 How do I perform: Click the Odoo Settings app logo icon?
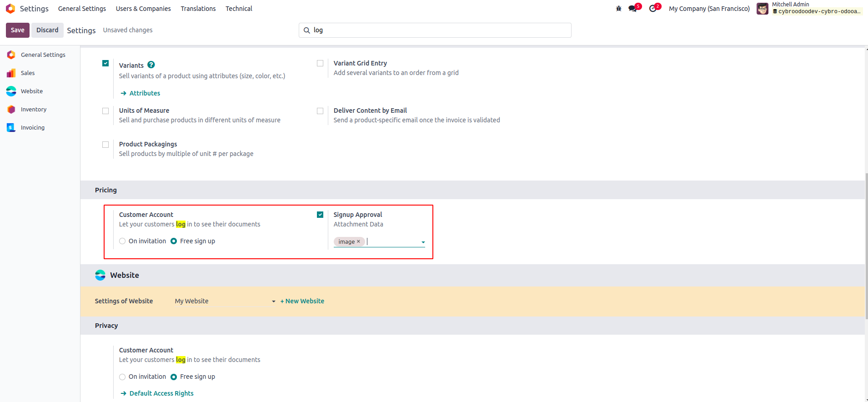10,9
